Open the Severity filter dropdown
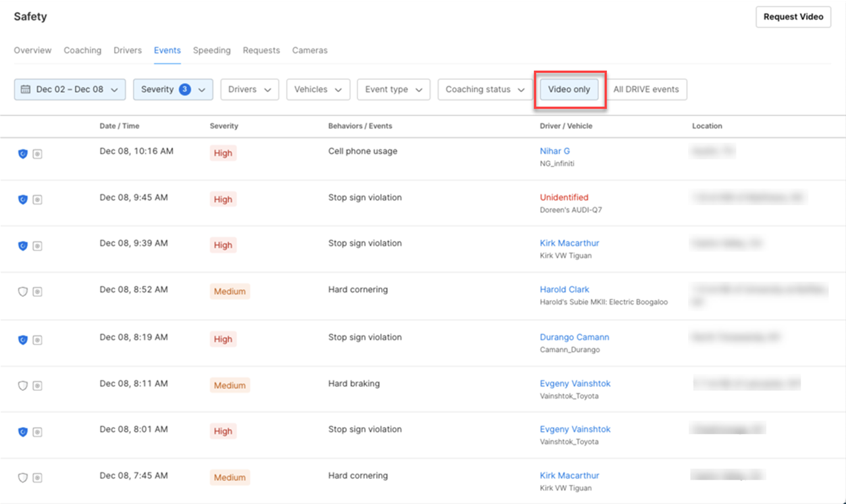This screenshot has height=504, width=846. [172, 89]
